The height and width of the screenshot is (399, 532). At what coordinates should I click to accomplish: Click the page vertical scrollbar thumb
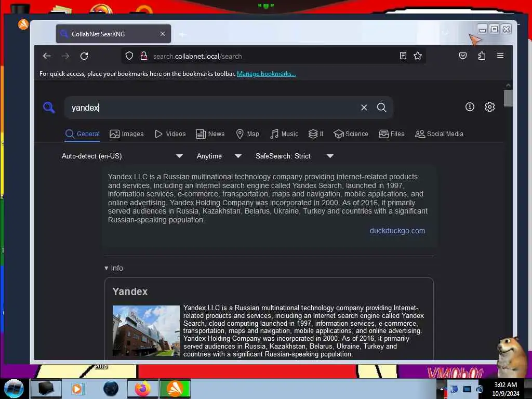pyautogui.click(x=508, y=98)
